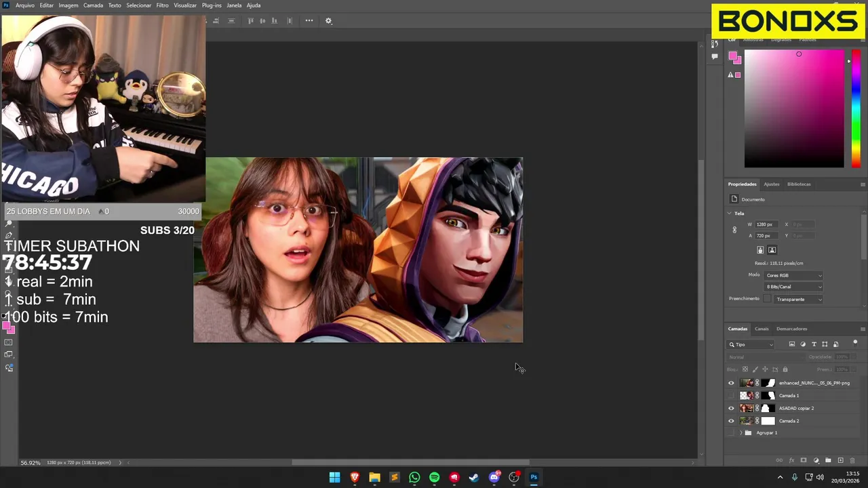Viewport: 868px width, 488px height.
Task: Click the align top edges icon
Action: coord(251,20)
